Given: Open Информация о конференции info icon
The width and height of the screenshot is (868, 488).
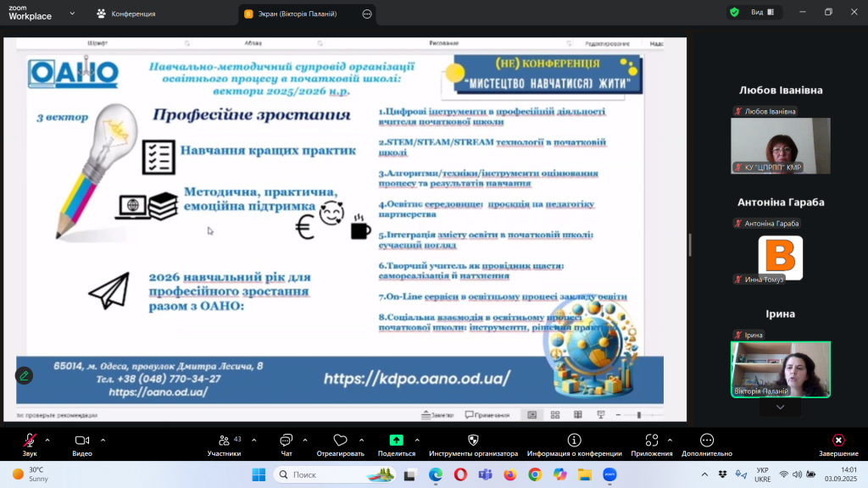Looking at the screenshot, I should pyautogui.click(x=574, y=441).
